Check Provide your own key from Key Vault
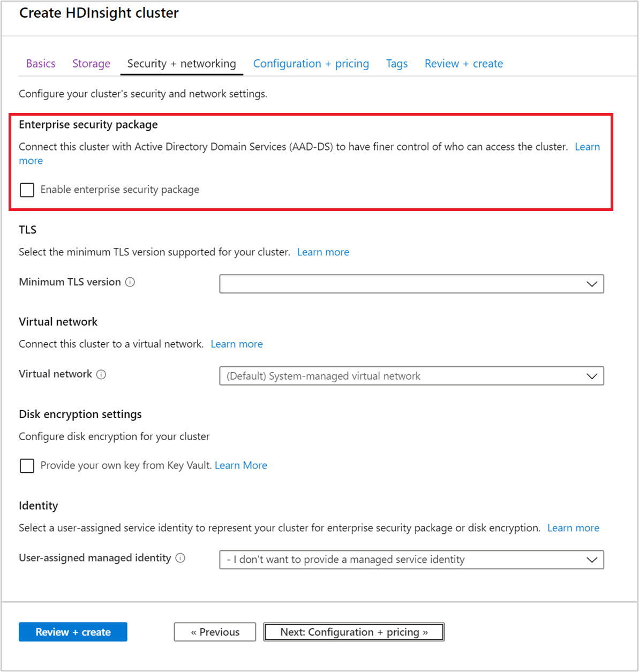The image size is (639, 672). click(27, 466)
